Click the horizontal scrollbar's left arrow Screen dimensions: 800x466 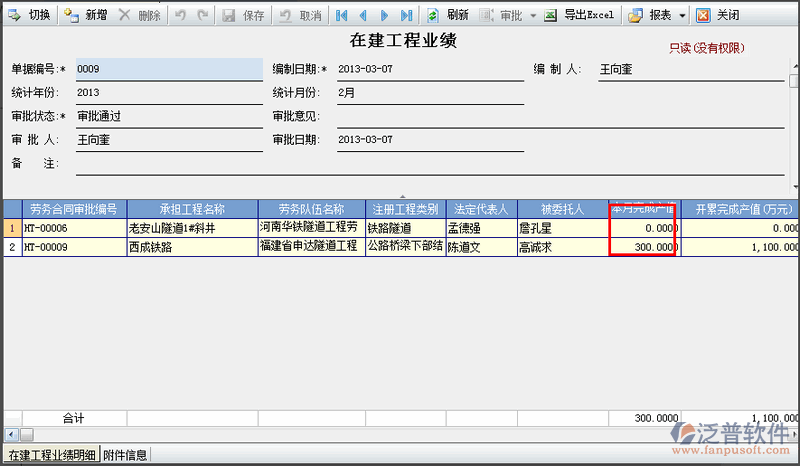(9, 434)
